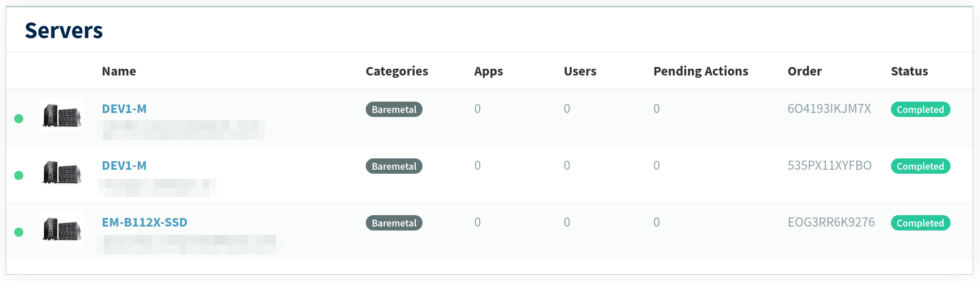Click Completed badge next to order 6O4193IKJM7X
Screen dimensions: 980x281
coord(920,110)
